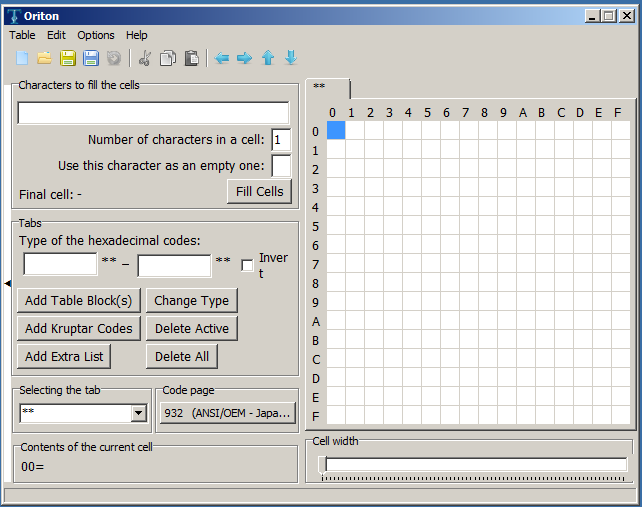Screen dimensions: 642x507
Task: Open the Table menu
Action: point(22,35)
